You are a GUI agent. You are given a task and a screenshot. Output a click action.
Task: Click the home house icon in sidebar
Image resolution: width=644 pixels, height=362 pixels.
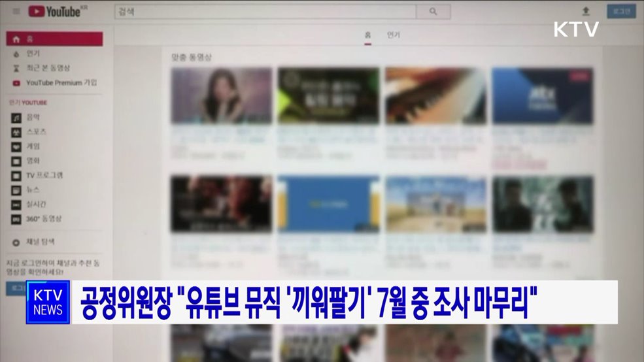click(x=16, y=39)
